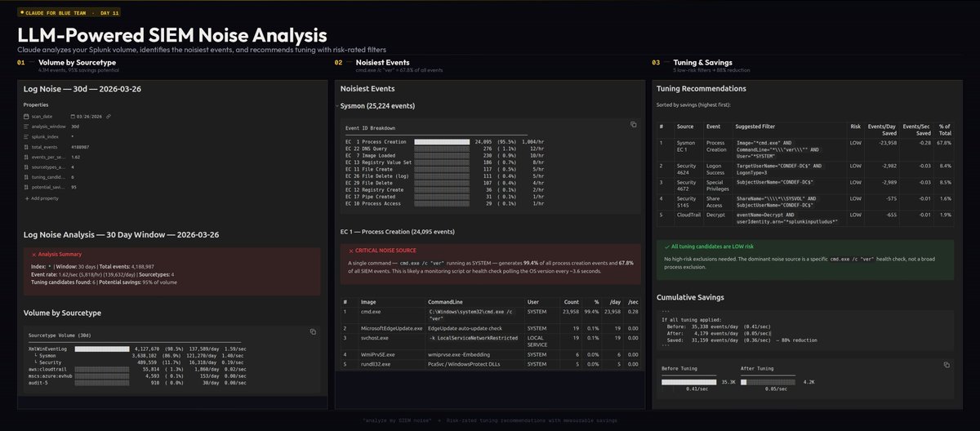Screen dimensions: 980x431
Task: Click the Tuning Recommendations note title
Action: click(x=701, y=88)
